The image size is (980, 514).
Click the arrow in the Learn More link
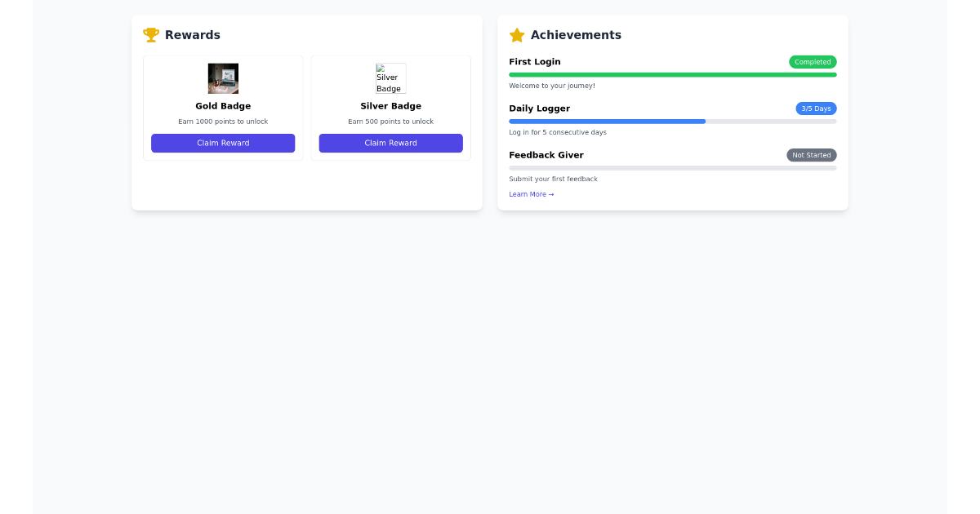pos(550,194)
